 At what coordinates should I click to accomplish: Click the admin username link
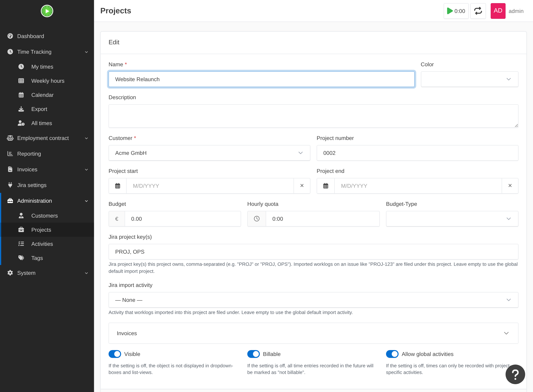pyautogui.click(x=516, y=11)
